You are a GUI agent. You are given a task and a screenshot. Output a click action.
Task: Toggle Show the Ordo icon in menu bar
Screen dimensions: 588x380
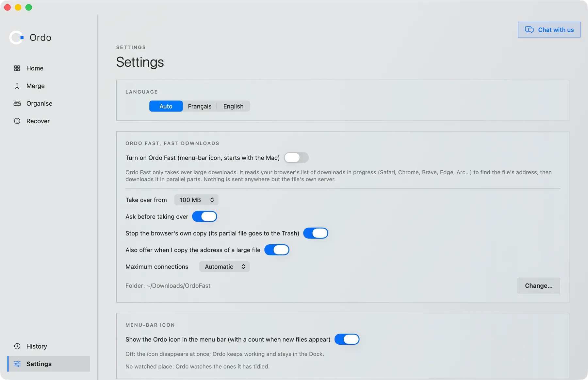tap(347, 339)
